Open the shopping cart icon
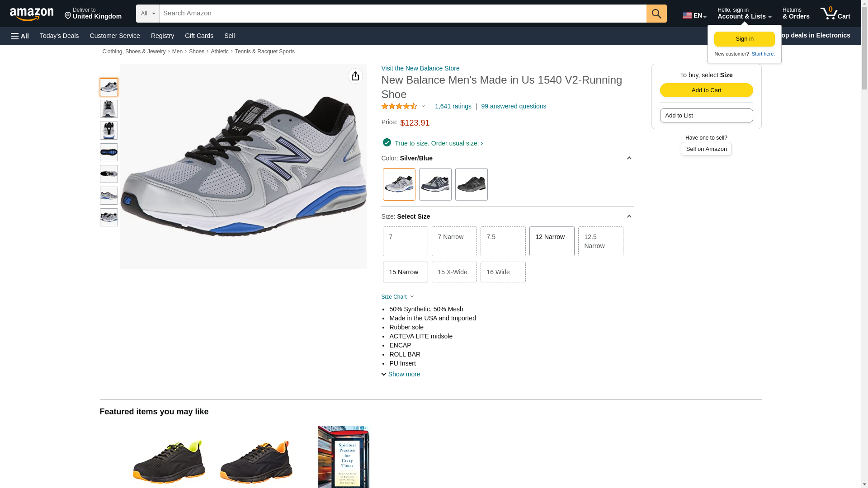This screenshot has width=868, height=488. click(835, 14)
